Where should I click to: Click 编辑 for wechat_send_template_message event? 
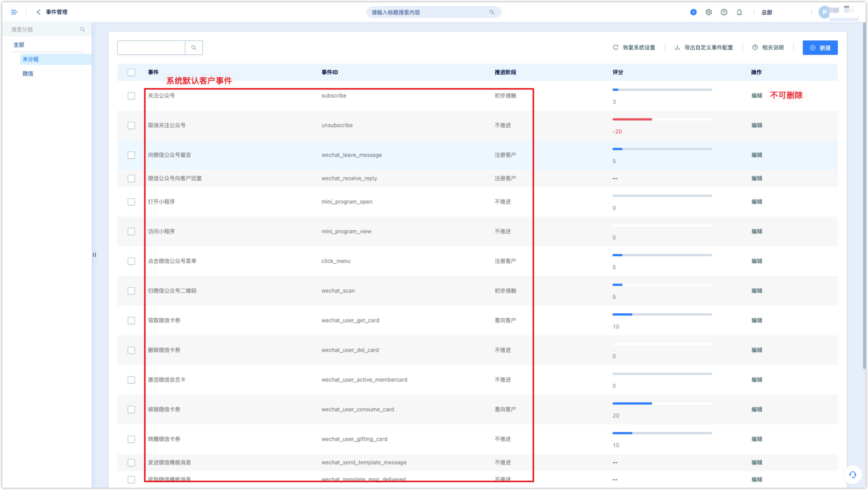(x=756, y=462)
